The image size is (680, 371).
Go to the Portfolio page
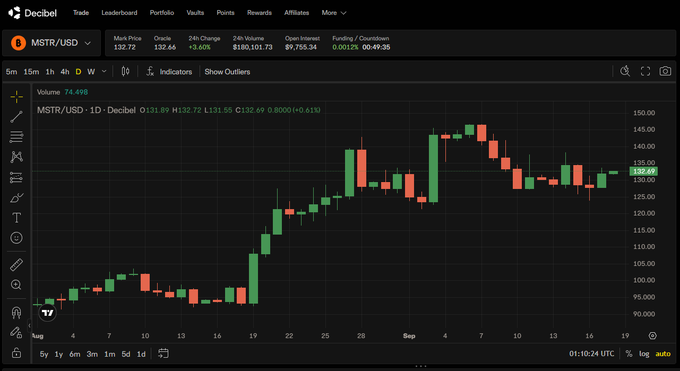(162, 13)
